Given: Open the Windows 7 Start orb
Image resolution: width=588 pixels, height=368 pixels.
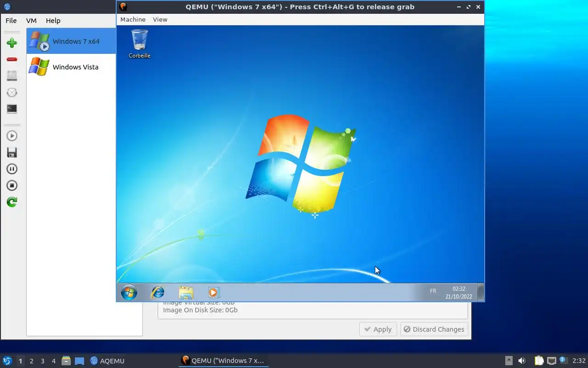Looking at the screenshot, I should [129, 292].
